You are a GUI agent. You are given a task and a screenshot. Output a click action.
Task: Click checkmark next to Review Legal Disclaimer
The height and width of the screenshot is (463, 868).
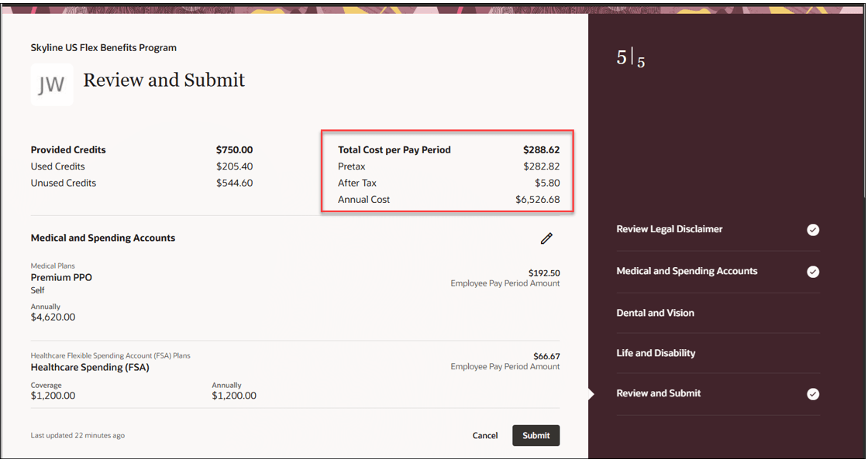813,229
